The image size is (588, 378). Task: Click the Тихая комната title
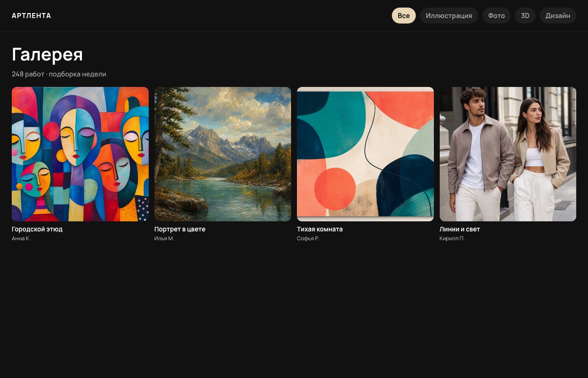320,229
